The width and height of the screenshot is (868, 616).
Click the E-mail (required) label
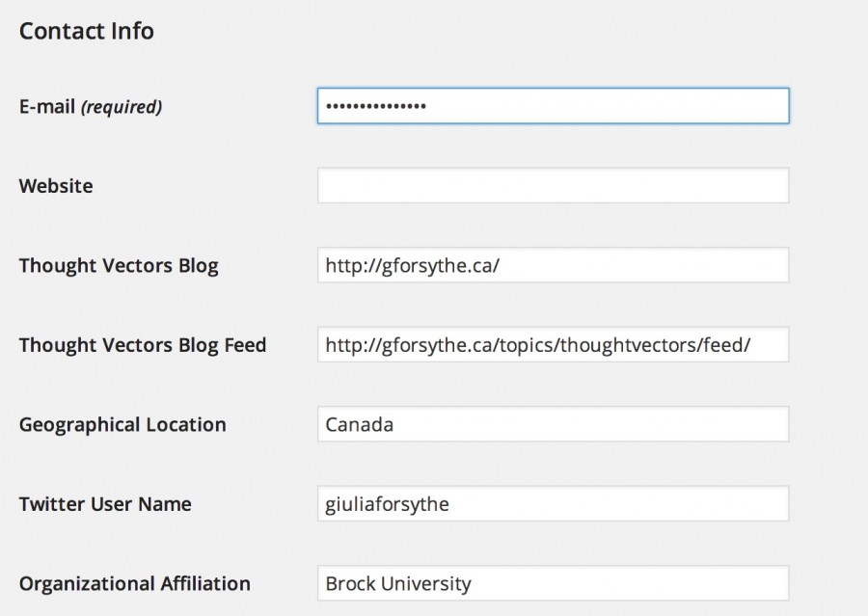(x=92, y=106)
